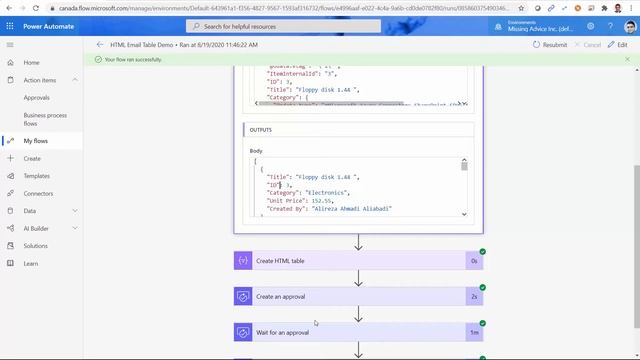Reload the browser page
640x360 pixels.
(x=36, y=8)
